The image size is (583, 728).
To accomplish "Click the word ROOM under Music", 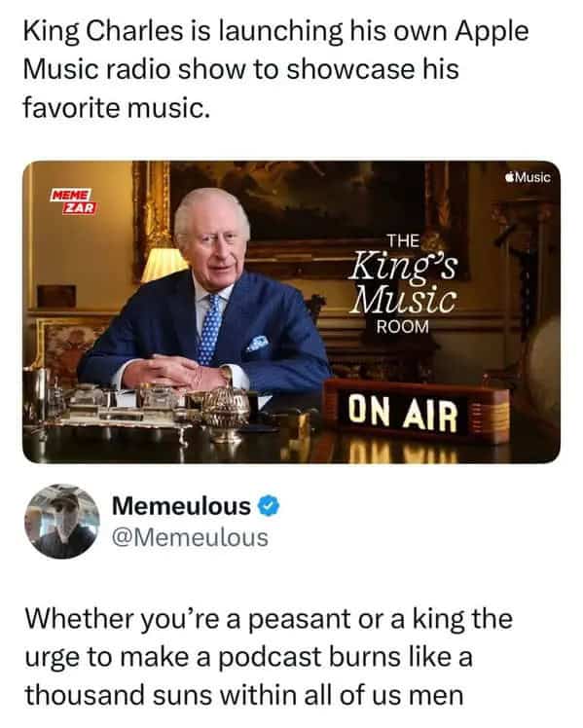I will click(403, 327).
